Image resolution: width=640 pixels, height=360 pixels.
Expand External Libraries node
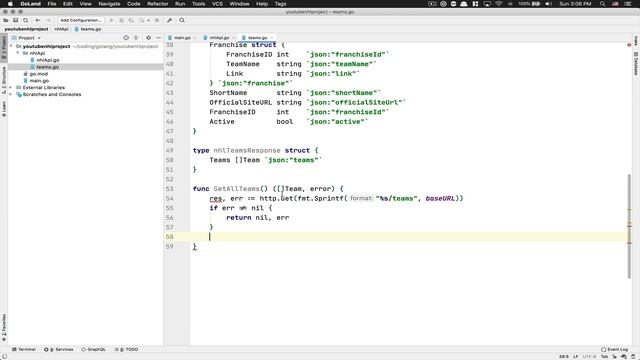(x=11, y=87)
